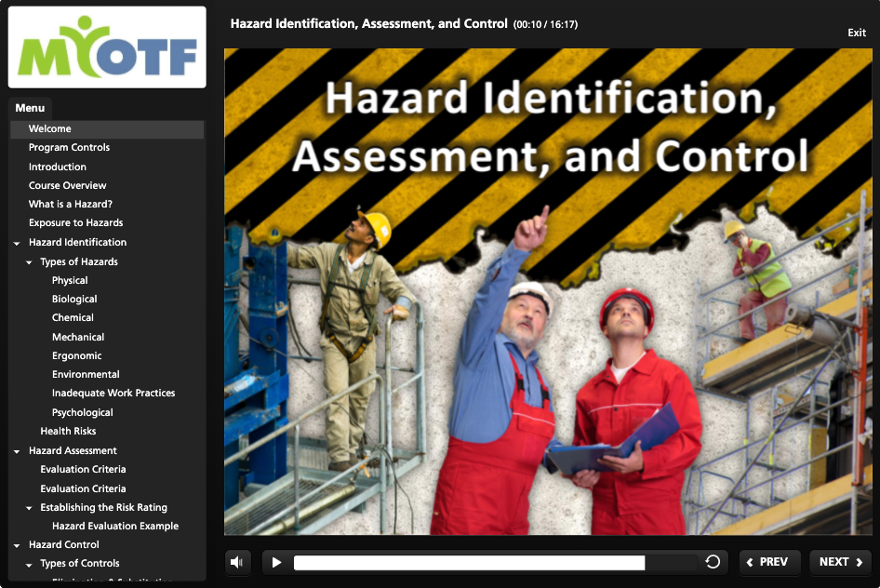Select the Hazard Control heading
The height and width of the screenshot is (588, 880).
[x=64, y=544]
